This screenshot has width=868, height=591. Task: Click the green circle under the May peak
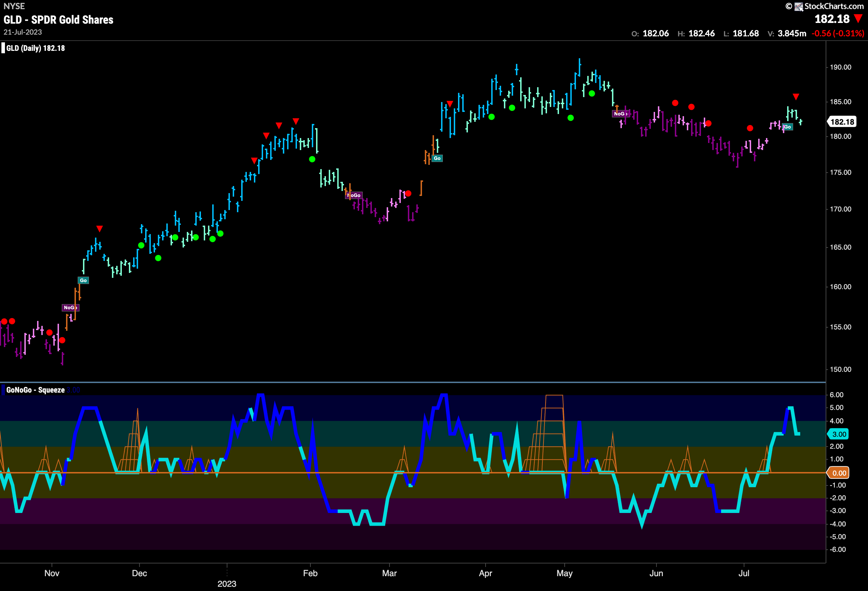click(591, 93)
